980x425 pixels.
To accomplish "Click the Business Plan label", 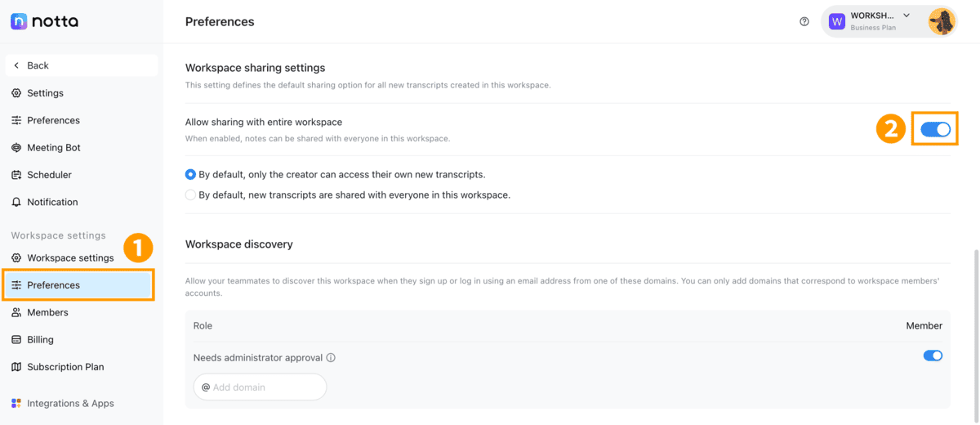I will coord(873,28).
